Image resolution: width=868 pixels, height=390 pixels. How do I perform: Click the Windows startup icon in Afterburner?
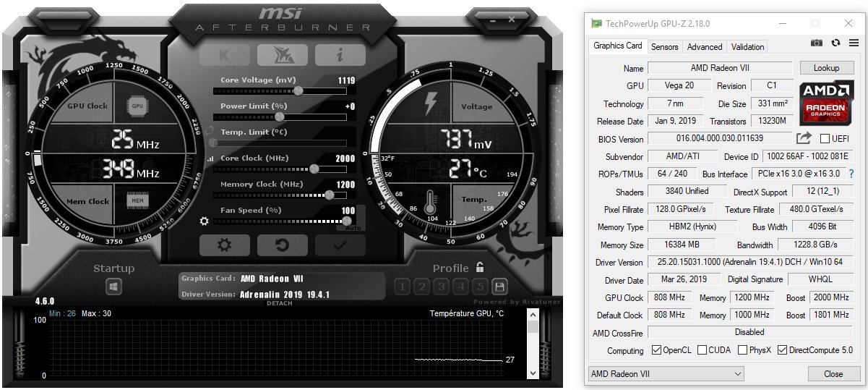(113, 287)
